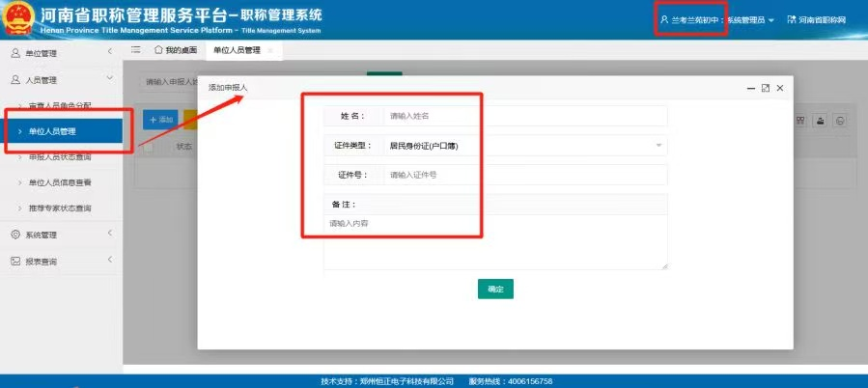Click the home icon beside 我的桌面

pos(159,50)
